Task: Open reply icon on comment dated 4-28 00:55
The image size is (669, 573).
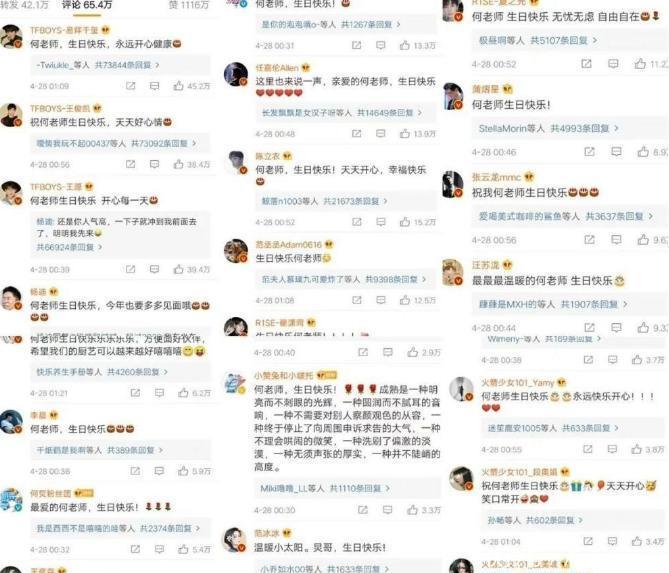Action: [x=612, y=449]
